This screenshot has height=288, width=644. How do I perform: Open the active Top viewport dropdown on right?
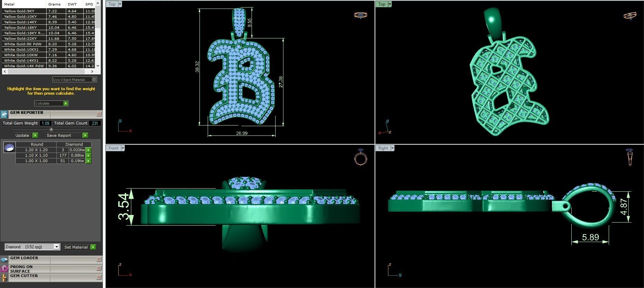click(390, 4)
